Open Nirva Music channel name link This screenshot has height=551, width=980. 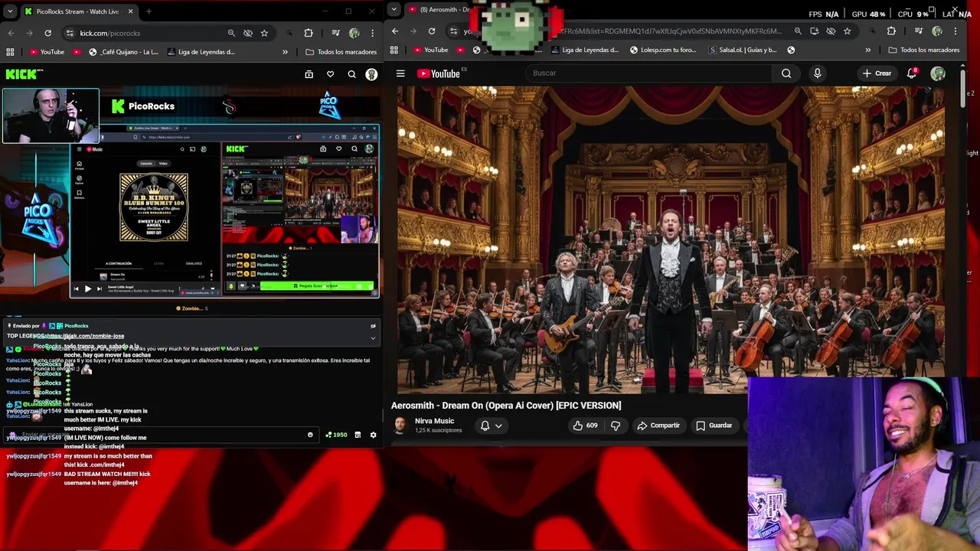click(434, 421)
